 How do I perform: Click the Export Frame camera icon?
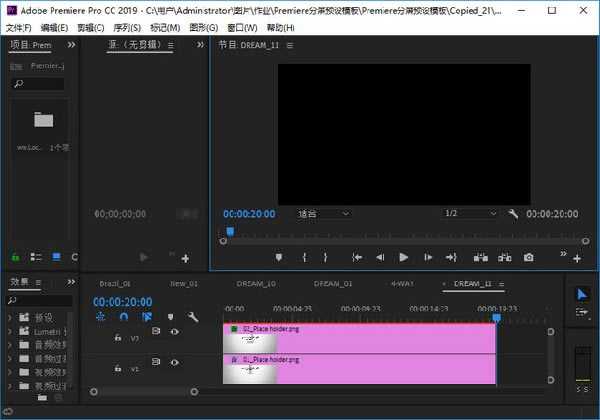click(x=529, y=257)
